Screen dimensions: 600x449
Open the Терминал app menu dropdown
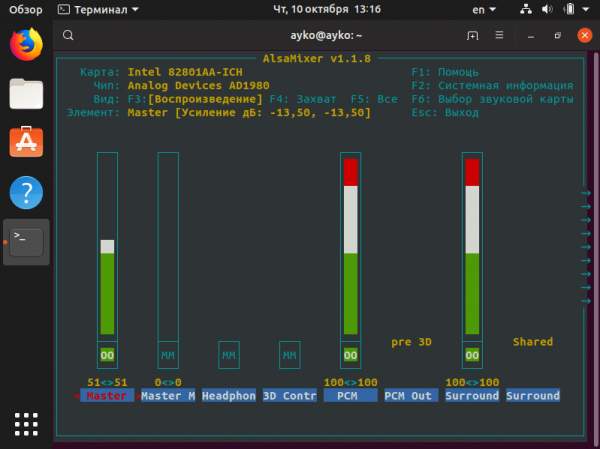coord(98,10)
